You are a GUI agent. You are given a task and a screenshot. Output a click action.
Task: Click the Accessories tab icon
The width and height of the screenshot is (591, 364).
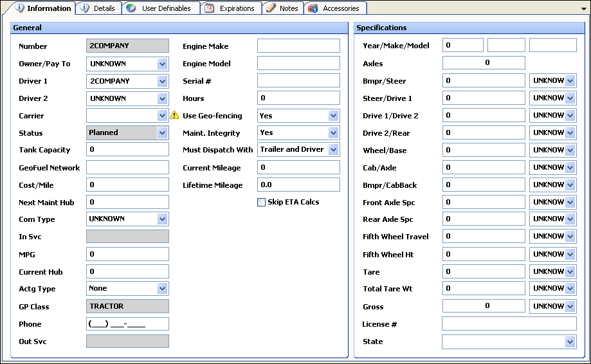coord(313,8)
